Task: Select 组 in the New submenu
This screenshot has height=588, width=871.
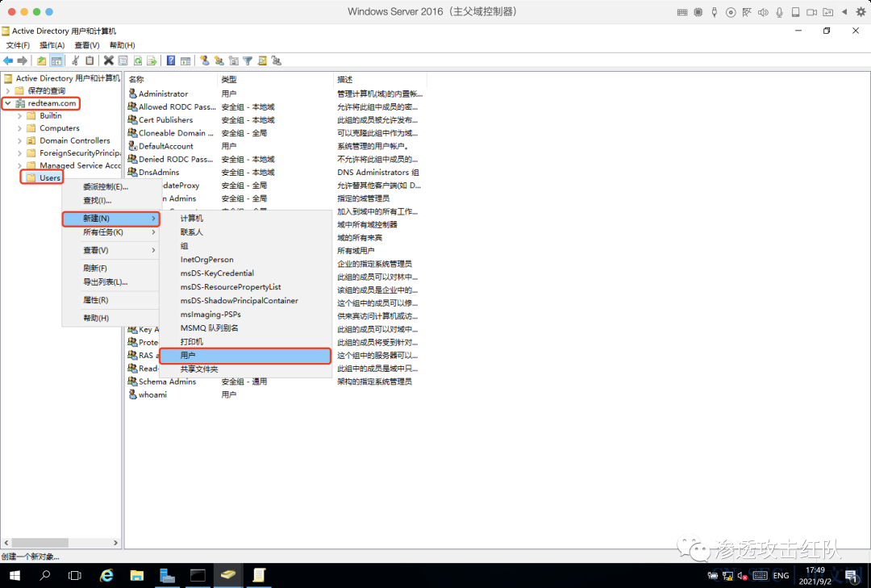Action: (x=245, y=246)
